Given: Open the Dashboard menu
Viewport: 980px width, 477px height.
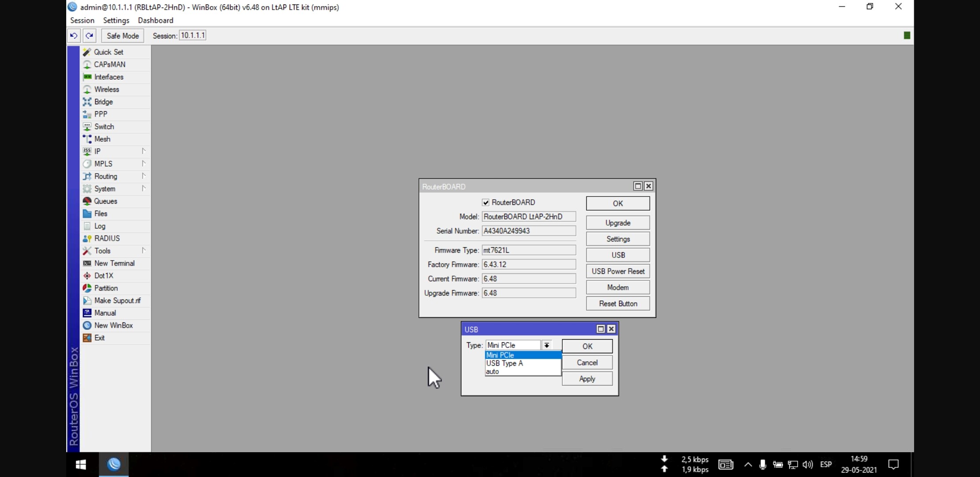Looking at the screenshot, I should click(155, 20).
